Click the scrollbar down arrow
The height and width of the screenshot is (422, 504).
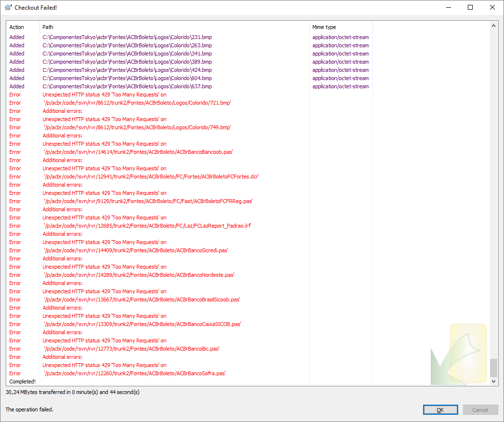(493, 381)
